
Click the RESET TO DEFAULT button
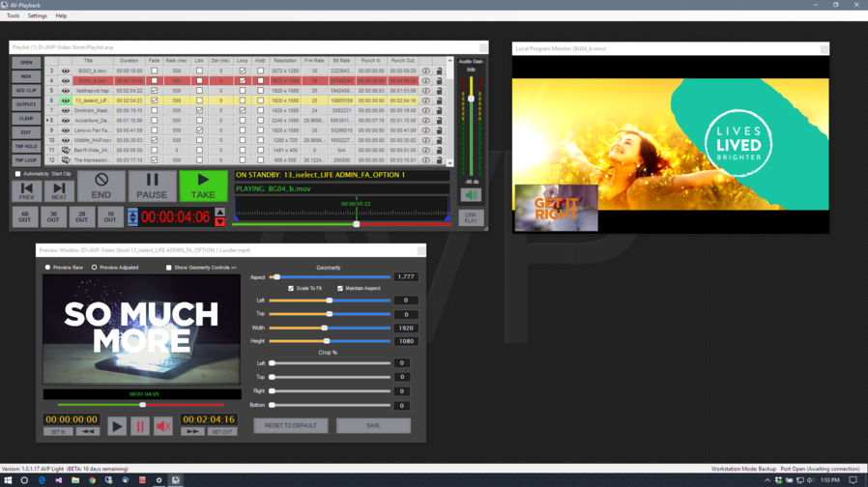(x=291, y=425)
